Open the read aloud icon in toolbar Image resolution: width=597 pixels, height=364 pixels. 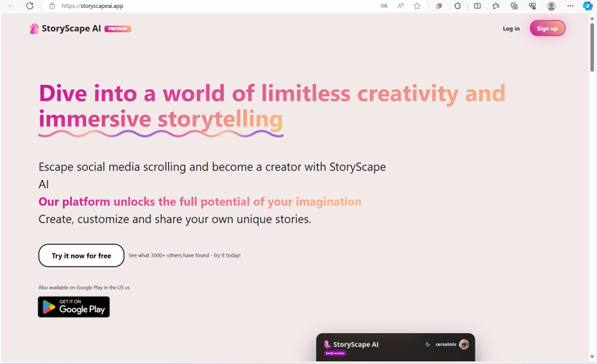[400, 6]
